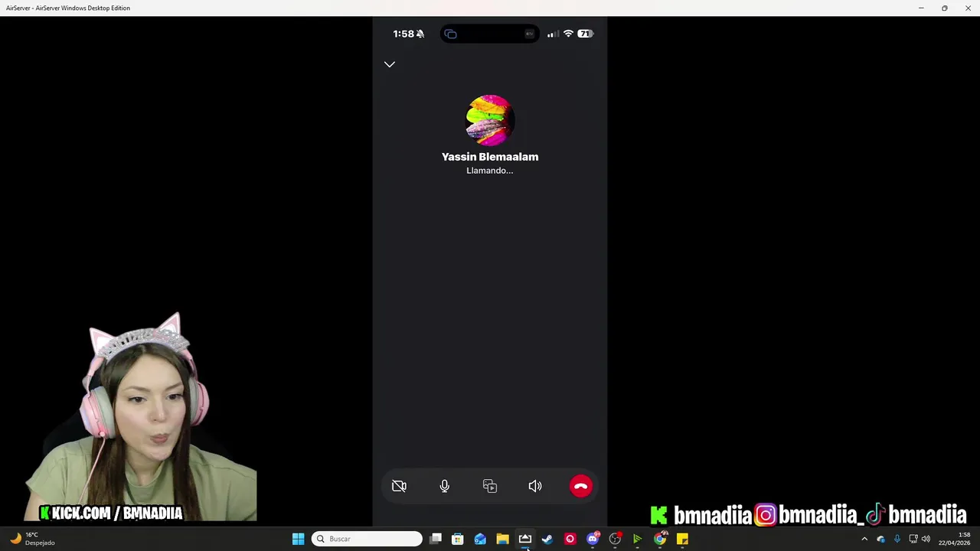Click the Buscar taskbar search box
The width and height of the screenshot is (980, 551).
(367, 539)
